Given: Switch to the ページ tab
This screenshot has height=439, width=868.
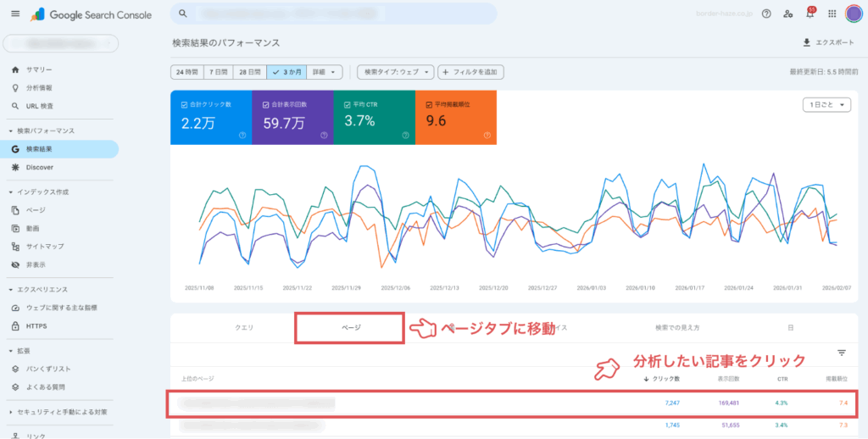Looking at the screenshot, I should pos(349,328).
